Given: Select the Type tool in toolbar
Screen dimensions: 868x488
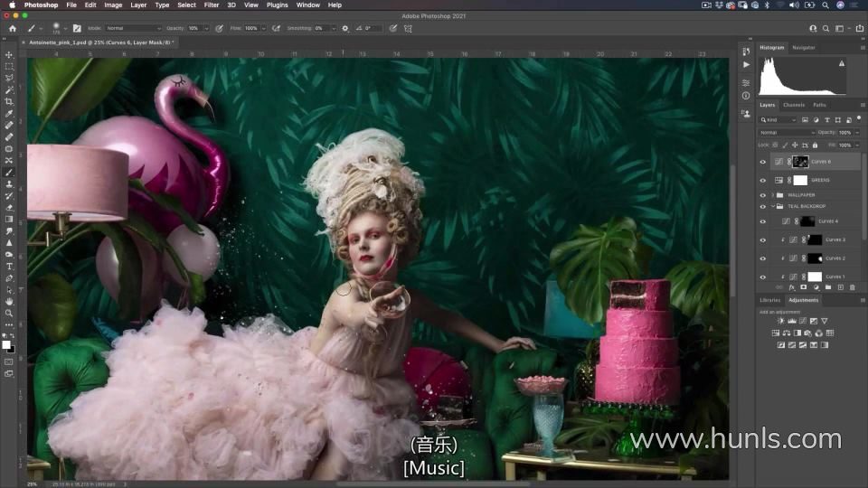Looking at the screenshot, I should pos(9,266).
